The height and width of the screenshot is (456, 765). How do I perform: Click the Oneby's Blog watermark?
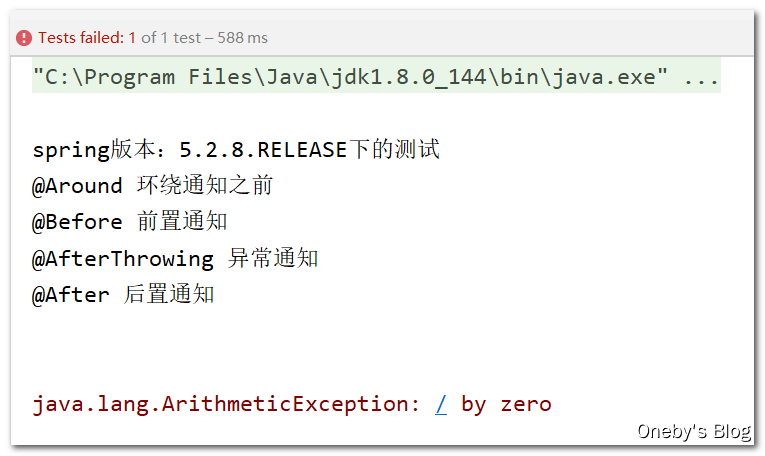click(694, 431)
